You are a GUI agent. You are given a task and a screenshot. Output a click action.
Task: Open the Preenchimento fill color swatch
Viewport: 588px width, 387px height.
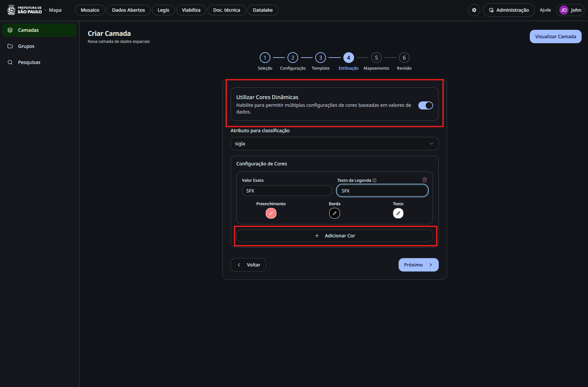[x=271, y=213]
